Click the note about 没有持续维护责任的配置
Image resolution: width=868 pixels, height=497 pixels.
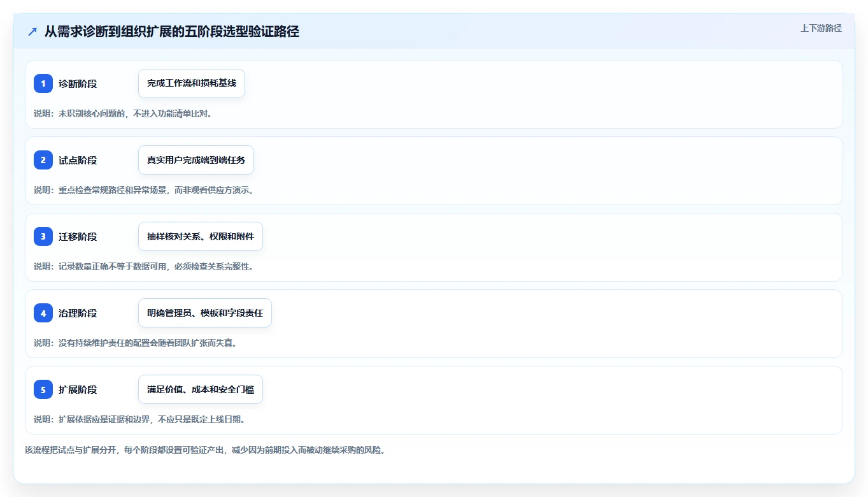click(x=136, y=343)
